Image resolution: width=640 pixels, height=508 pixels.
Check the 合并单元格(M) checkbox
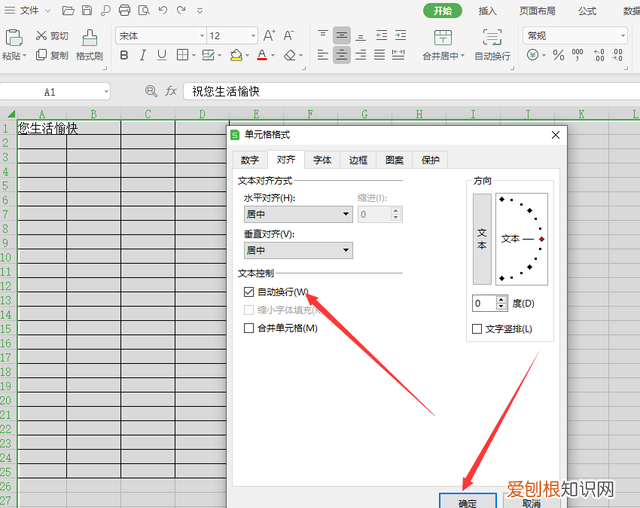[249, 328]
